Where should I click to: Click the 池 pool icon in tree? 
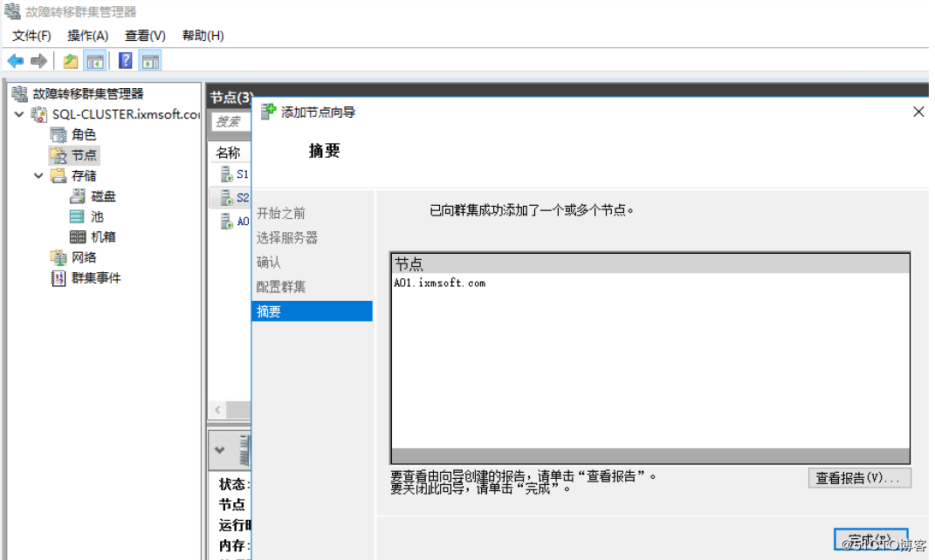pos(78,216)
